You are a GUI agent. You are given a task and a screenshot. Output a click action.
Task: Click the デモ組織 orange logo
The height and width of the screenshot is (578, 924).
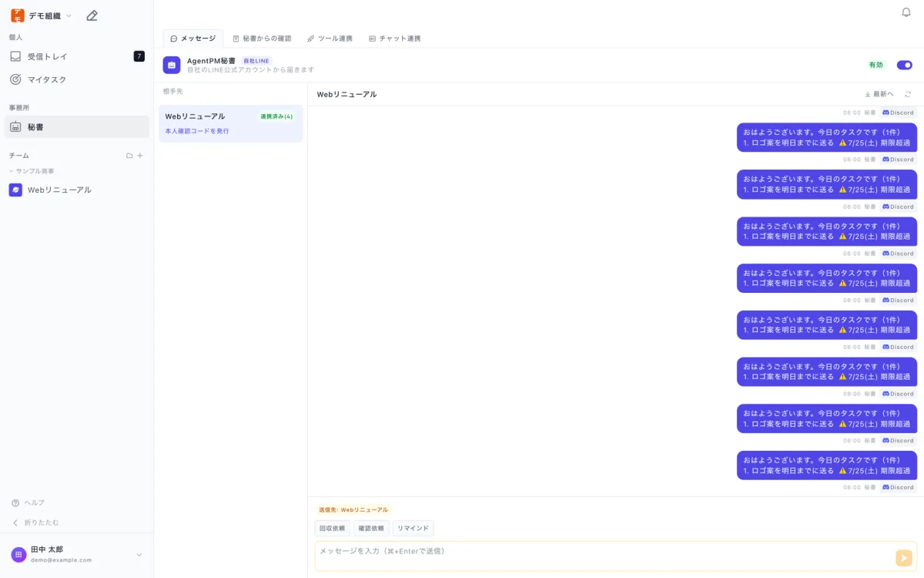17,15
